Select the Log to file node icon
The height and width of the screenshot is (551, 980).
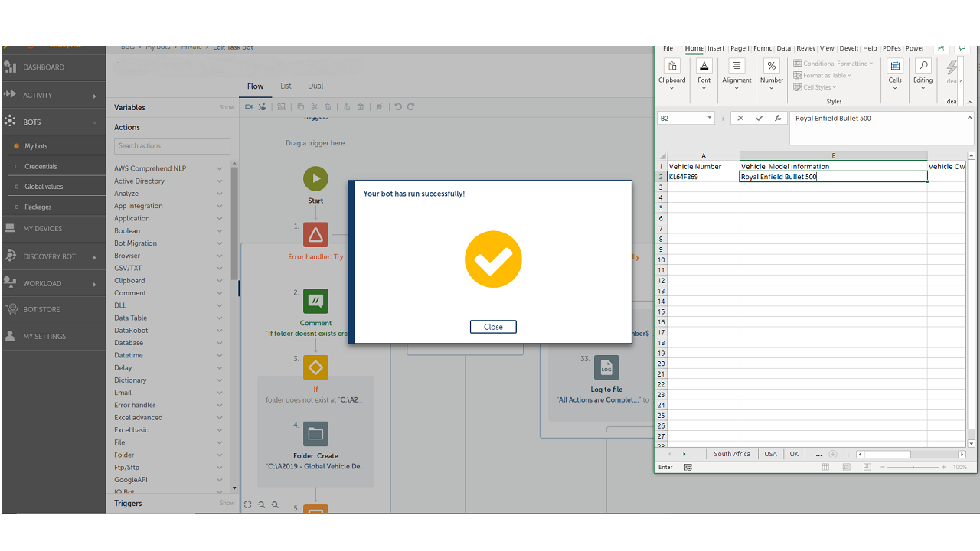click(x=606, y=367)
